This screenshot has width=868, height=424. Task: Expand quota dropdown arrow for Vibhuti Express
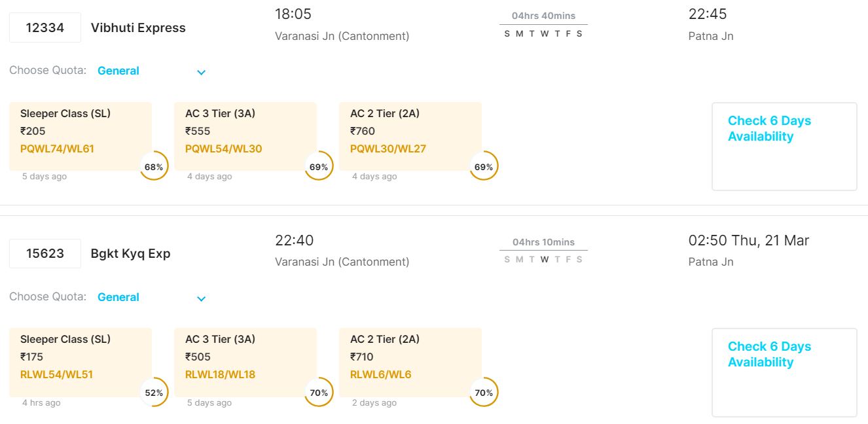(x=202, y=72)
